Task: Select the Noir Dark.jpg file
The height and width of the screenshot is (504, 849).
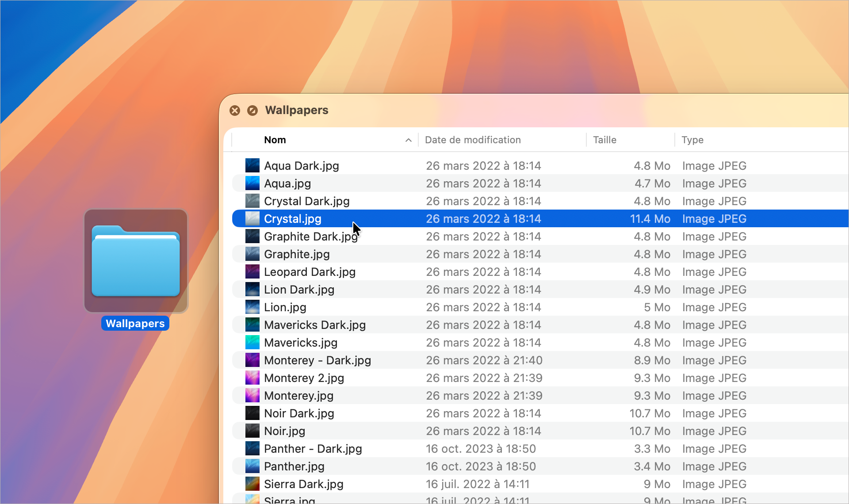Action: click(x=299, y=413)
